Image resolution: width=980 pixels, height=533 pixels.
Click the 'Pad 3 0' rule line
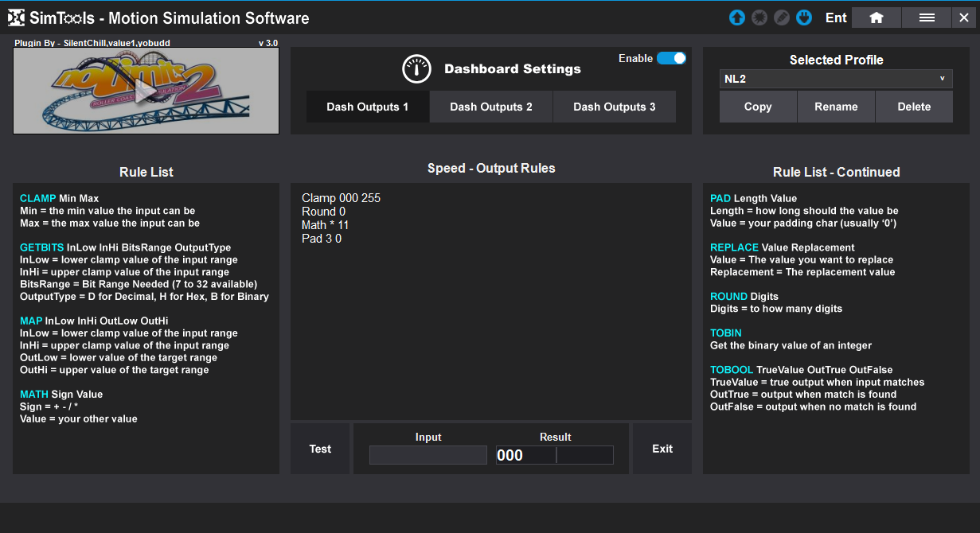coord(322,239)
